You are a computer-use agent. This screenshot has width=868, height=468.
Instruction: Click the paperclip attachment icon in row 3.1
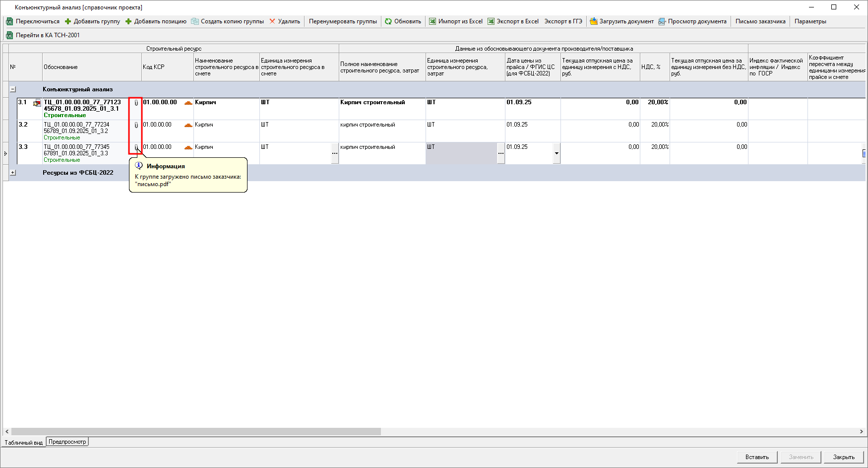pyautogui.click(x=136, y=103)
